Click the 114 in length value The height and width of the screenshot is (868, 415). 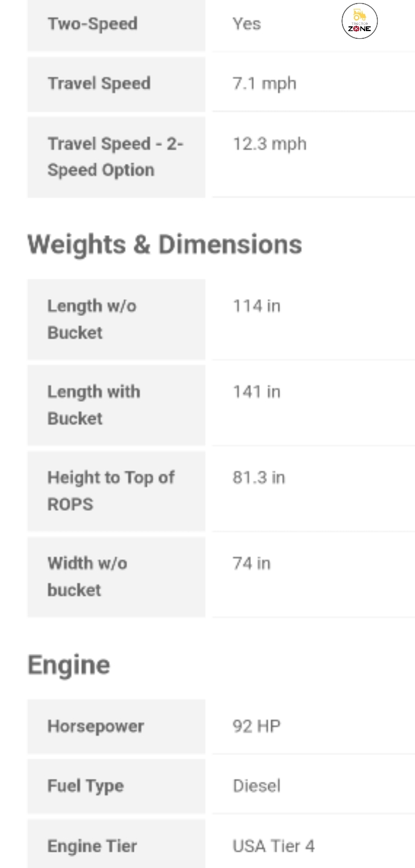[256, 306]
